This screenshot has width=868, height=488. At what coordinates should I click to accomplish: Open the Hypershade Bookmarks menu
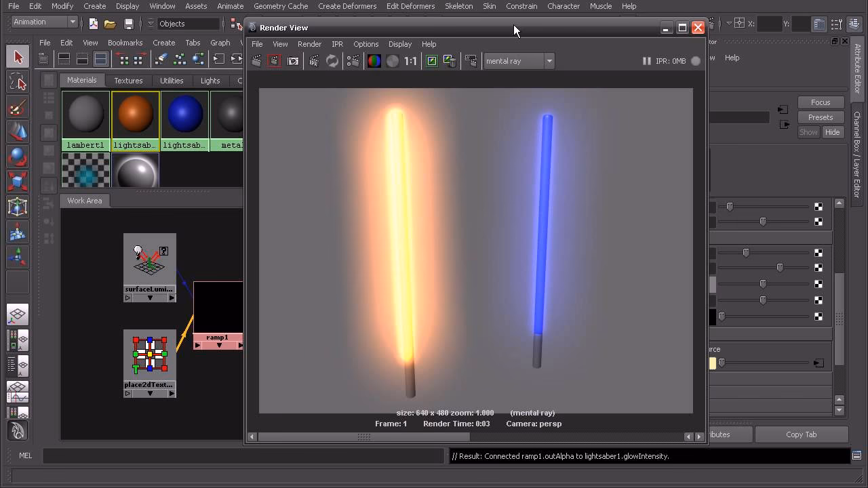pos(125,43)
